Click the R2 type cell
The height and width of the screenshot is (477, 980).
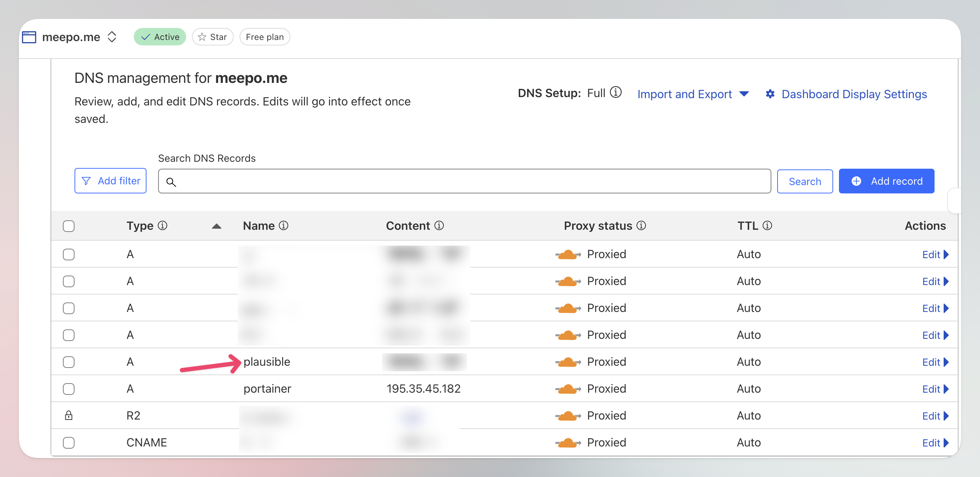(133, 416)
